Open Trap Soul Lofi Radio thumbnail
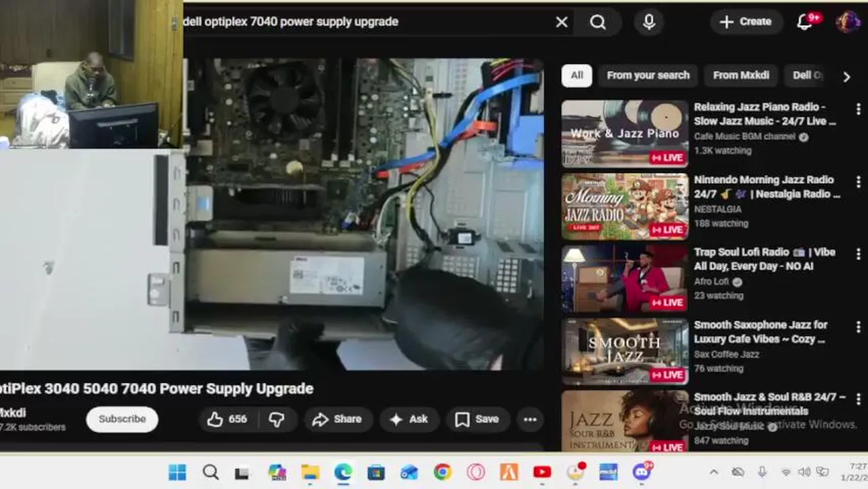 (625, 278)
